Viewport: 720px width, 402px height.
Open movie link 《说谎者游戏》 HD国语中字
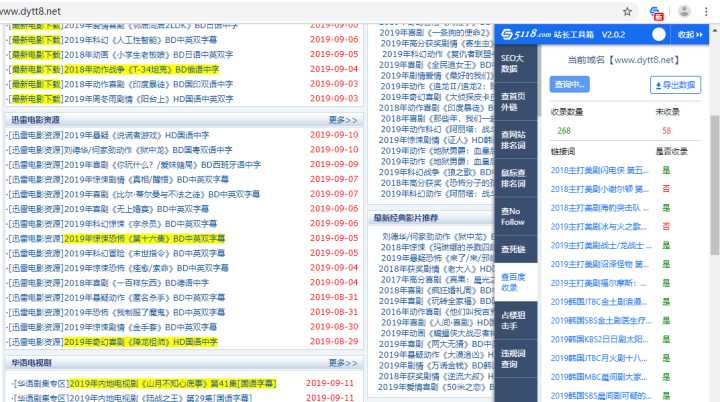[136, 135]
